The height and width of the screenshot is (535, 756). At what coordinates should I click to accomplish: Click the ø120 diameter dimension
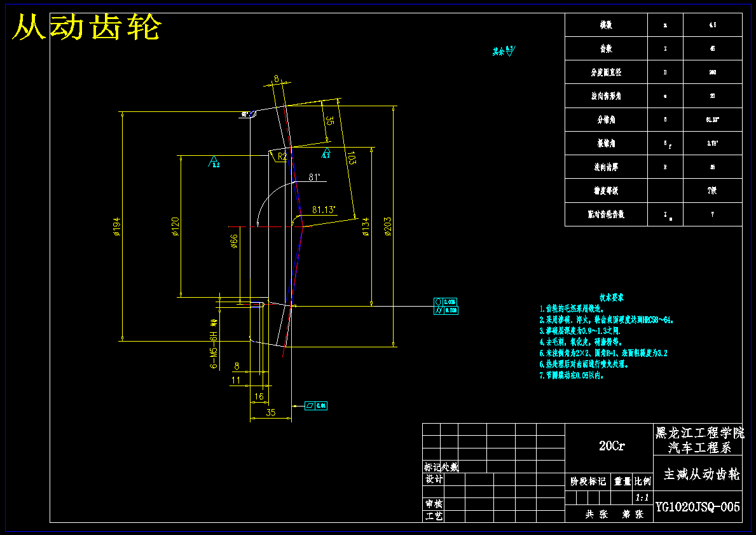[x=175, y=226]
